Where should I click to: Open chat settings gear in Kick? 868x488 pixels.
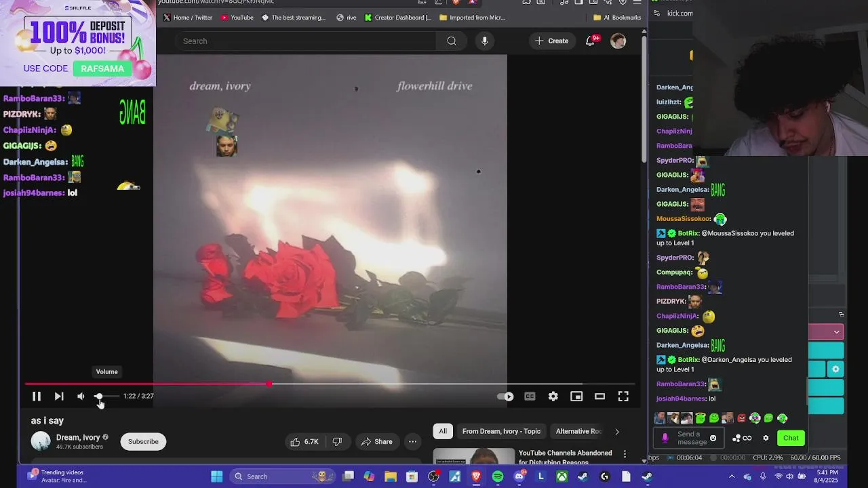click(x=766, y=439)
